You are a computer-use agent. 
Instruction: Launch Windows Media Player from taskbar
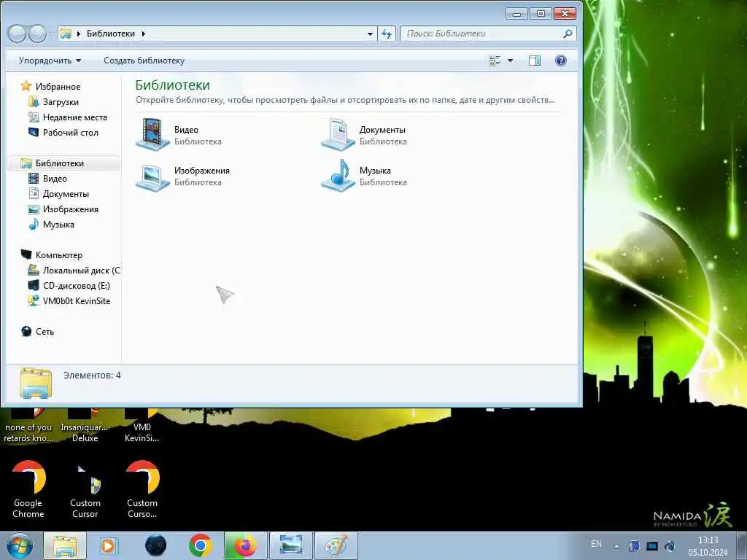108,545
